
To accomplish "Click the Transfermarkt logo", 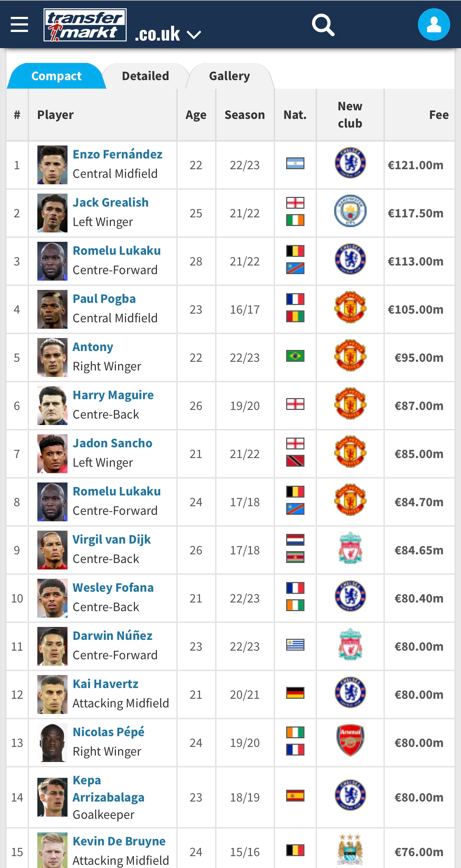I will [x=85, y=25].
